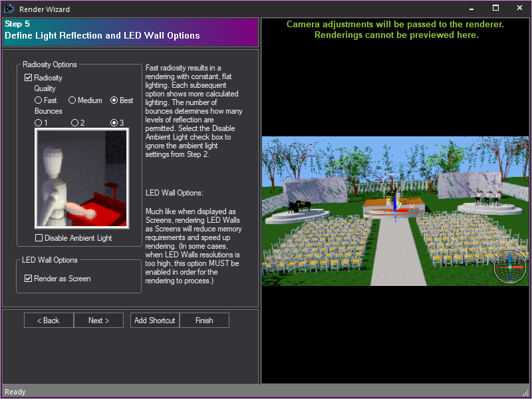Set bounces to 2
Screen dimensions: 532x399
[x=73, y=122]
